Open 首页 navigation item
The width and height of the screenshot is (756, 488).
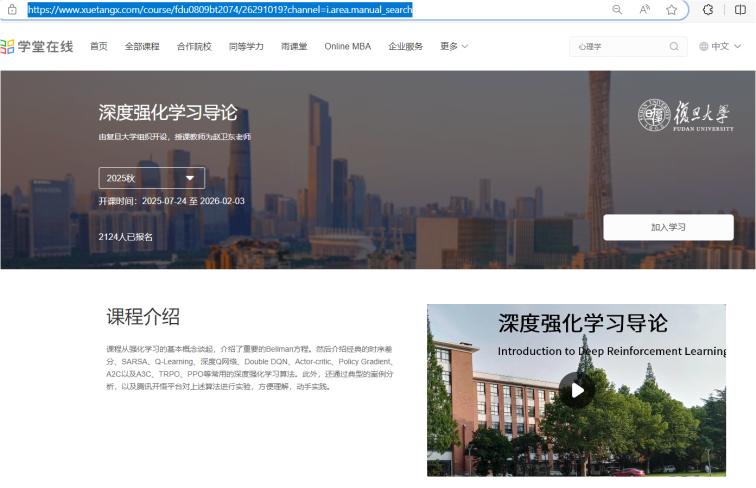pos(99,46)
